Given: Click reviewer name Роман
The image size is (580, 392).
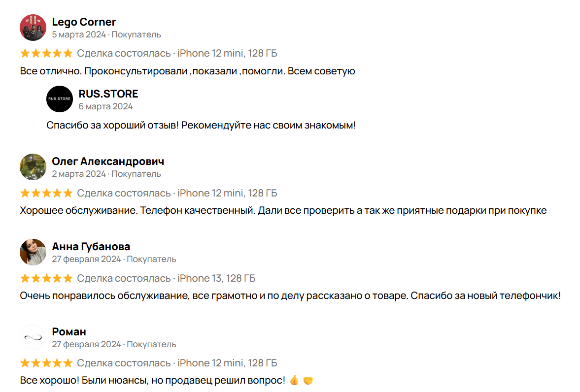Looking at the screenshot, I should [x=69, y=332].
